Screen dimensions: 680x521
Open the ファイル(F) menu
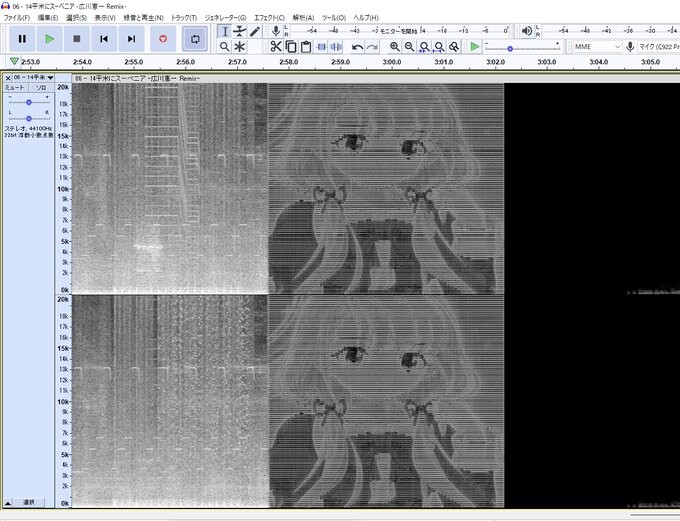tap(16, 18)
